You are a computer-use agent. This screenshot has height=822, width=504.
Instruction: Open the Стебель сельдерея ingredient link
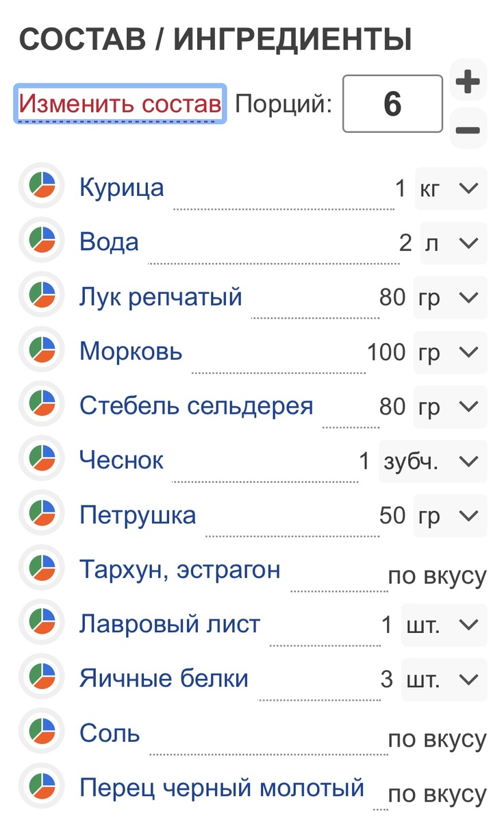click(x=196, y=405)
